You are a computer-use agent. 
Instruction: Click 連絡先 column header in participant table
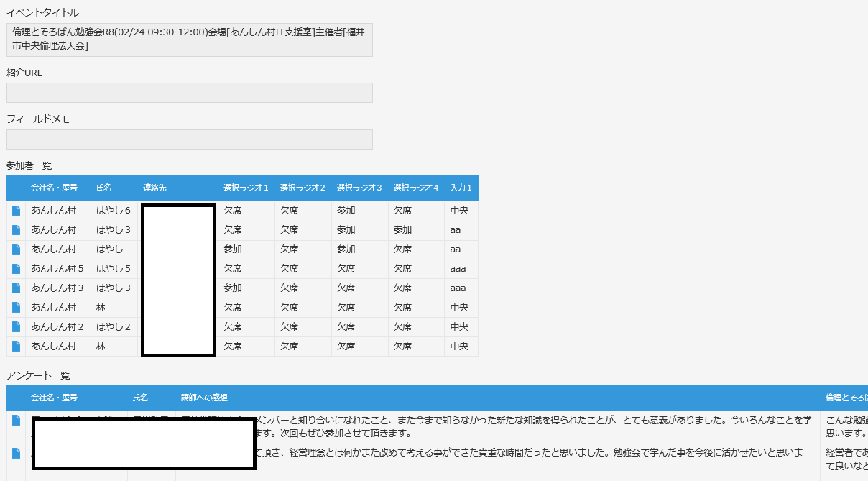154,188
